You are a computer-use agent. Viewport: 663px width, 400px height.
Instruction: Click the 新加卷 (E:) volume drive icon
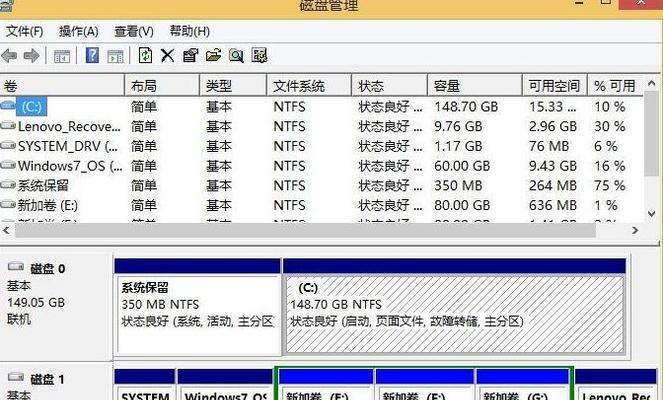[8, 204]
